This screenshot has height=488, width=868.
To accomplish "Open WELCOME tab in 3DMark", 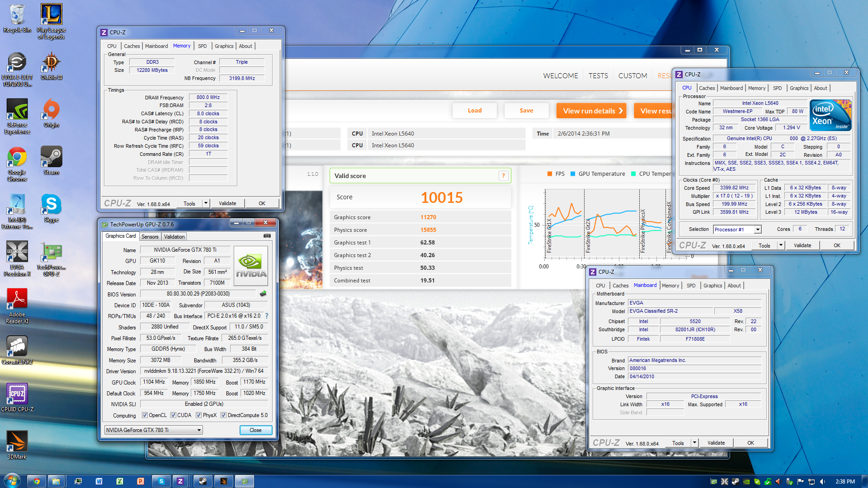I will [561, 76].
